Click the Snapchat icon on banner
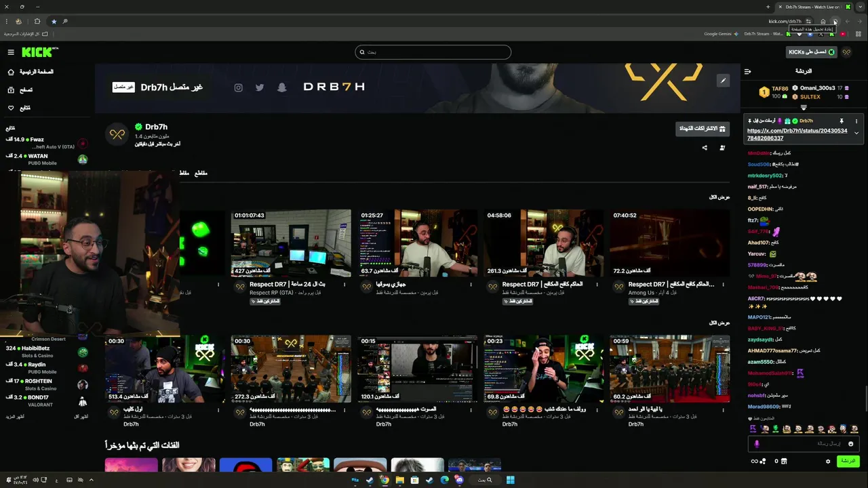Viewport: 868px width, 488px height. pyautogui.click(x=282, y=87)
